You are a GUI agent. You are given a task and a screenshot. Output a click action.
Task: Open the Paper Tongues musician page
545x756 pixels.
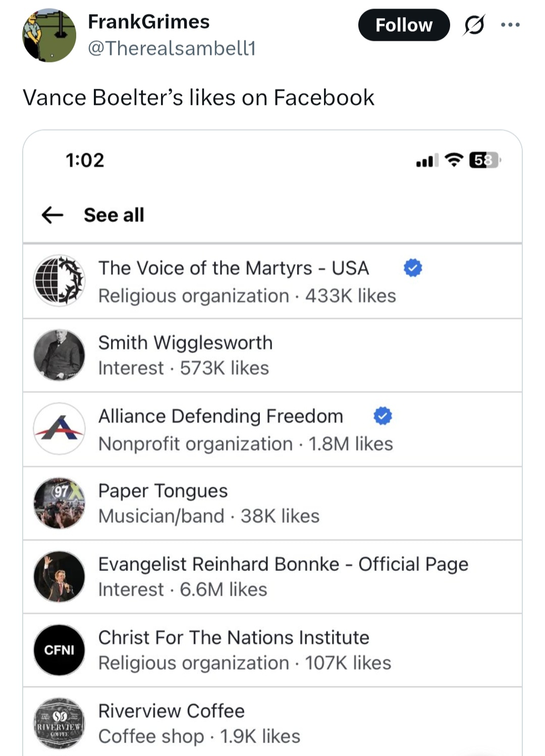pyautogui.click(x=272, y=503)
